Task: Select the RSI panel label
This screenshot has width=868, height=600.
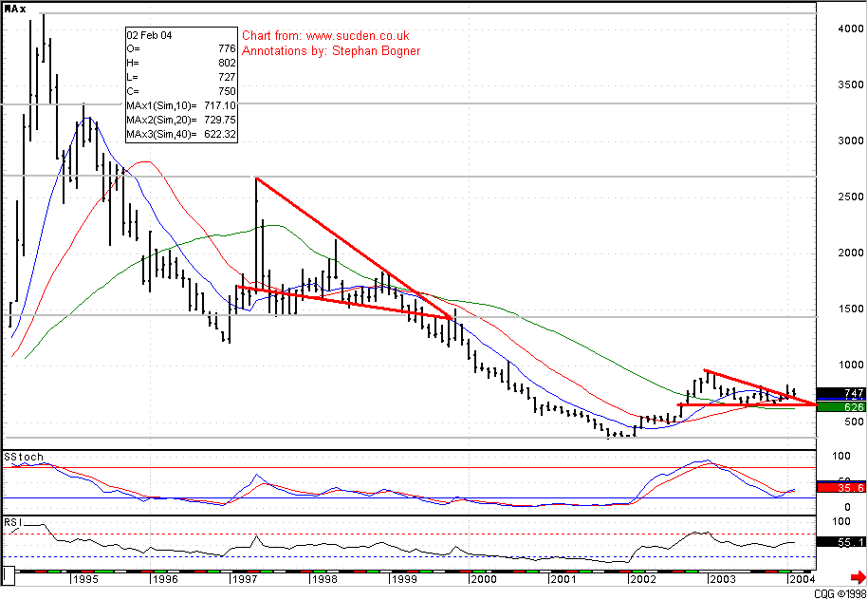Action: tap(14, 521)
